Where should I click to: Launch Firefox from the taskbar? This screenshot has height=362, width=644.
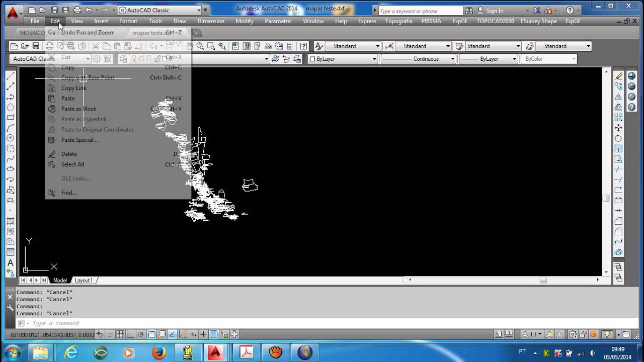[158, 352]
